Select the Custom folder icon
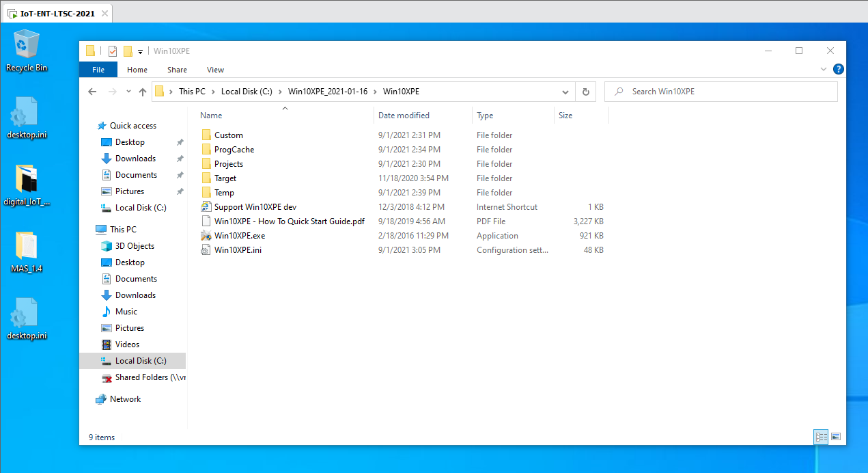This screenshot has width=868, height=473. 206,135
